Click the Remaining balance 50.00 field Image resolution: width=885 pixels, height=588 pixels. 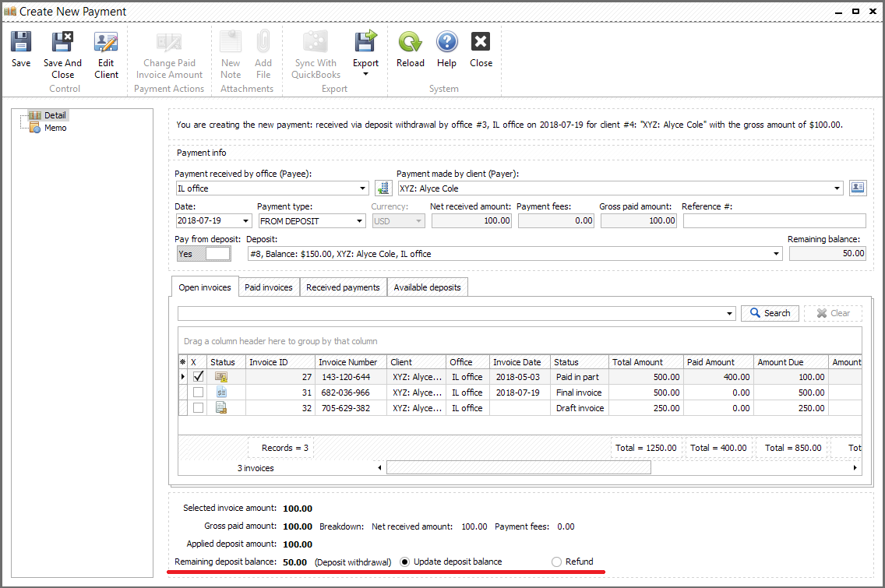(x=827, y=254)
